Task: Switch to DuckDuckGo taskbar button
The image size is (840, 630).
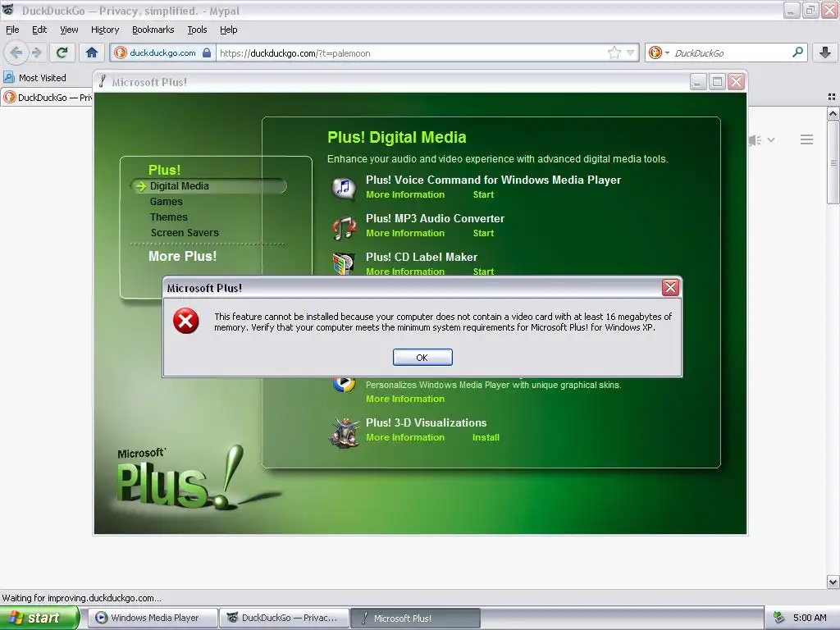Action: point(284,618)
